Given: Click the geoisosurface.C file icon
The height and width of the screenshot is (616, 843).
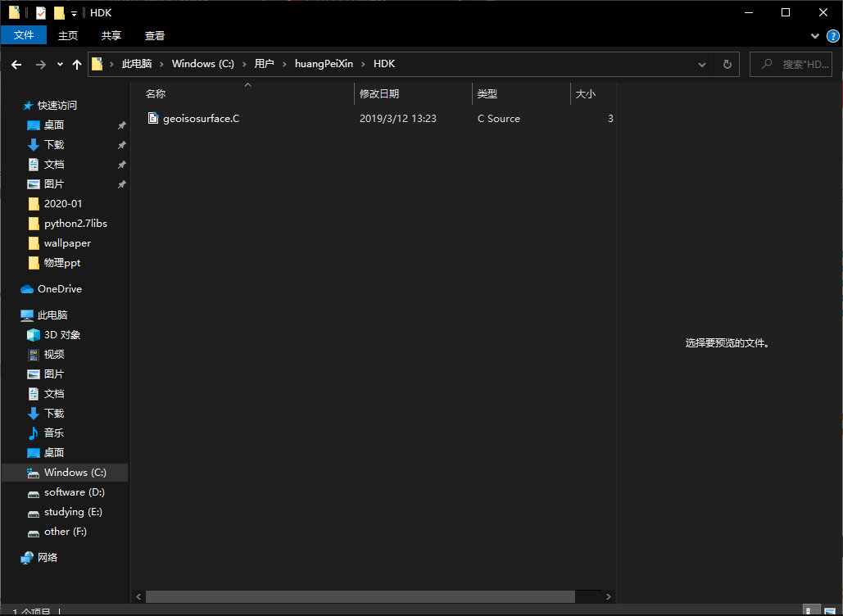Looking at the screenshot, I should click(x=153, y=118).
